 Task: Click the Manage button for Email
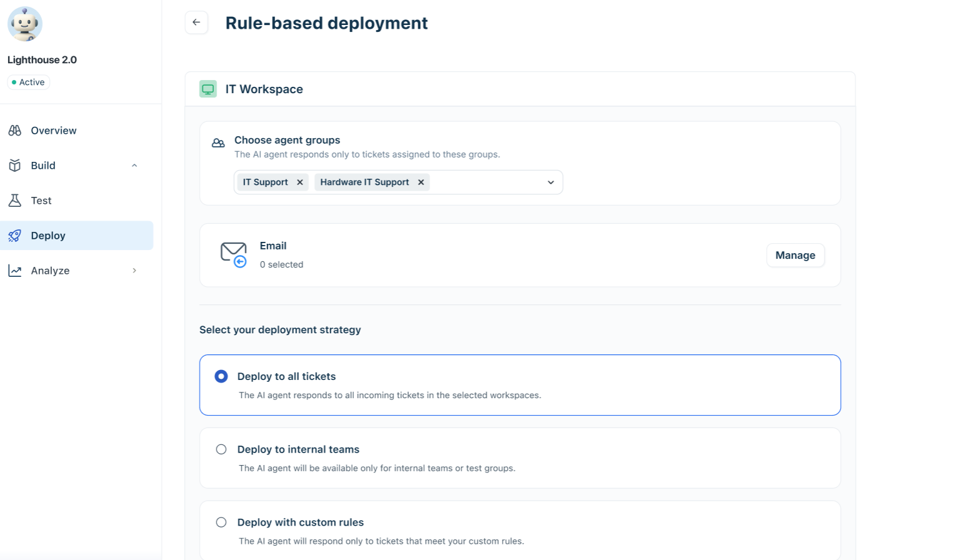tap(795, 255)
